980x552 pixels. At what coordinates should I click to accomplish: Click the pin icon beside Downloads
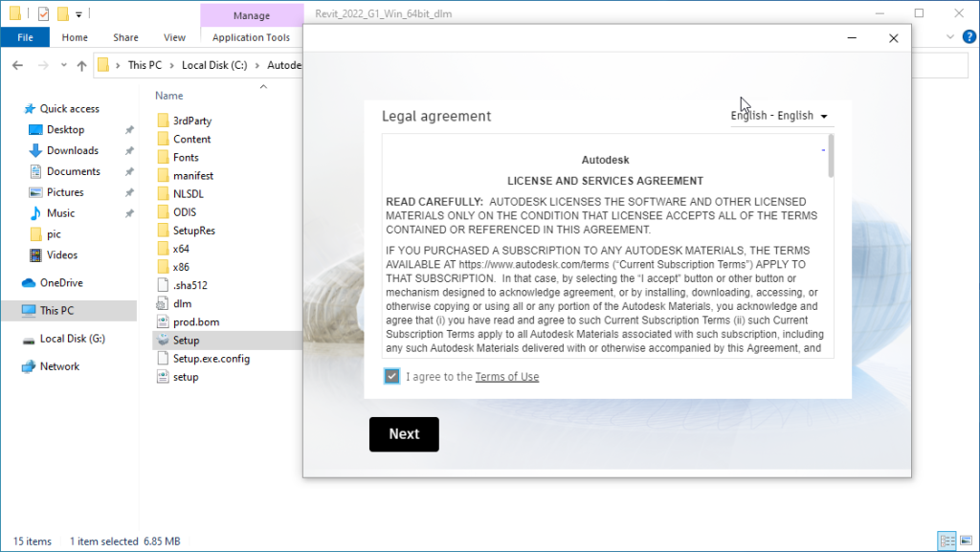click(x=129, y=150)
